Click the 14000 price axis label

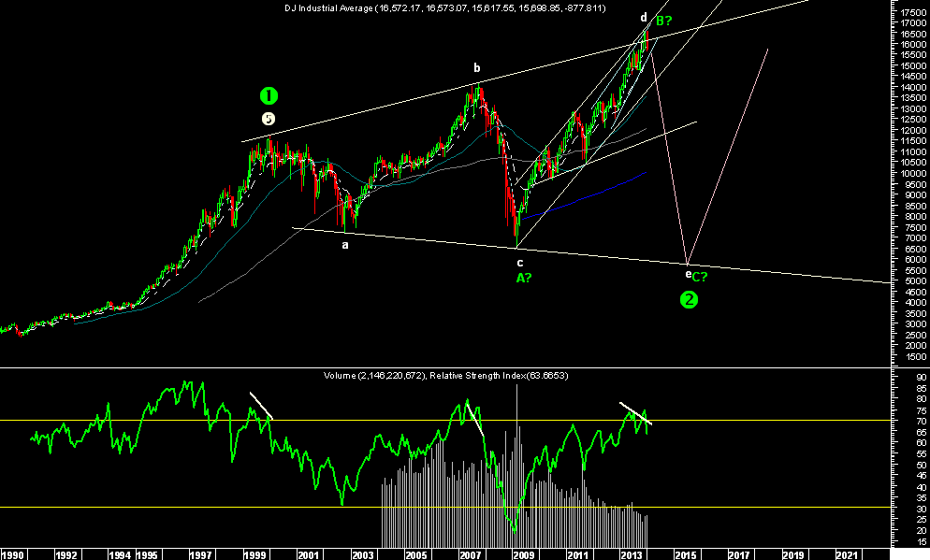click(913, 87)
